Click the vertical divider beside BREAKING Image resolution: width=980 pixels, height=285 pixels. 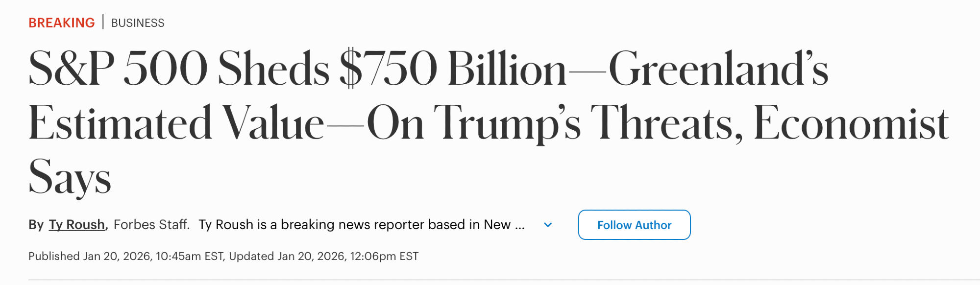click(x=103, y=22)
